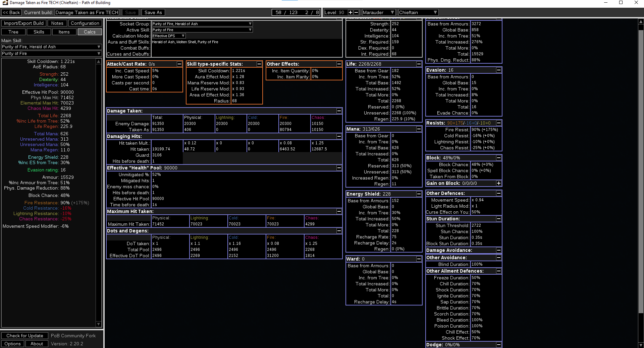
Task: Open the Skills tab
Action: click(39, 32)
